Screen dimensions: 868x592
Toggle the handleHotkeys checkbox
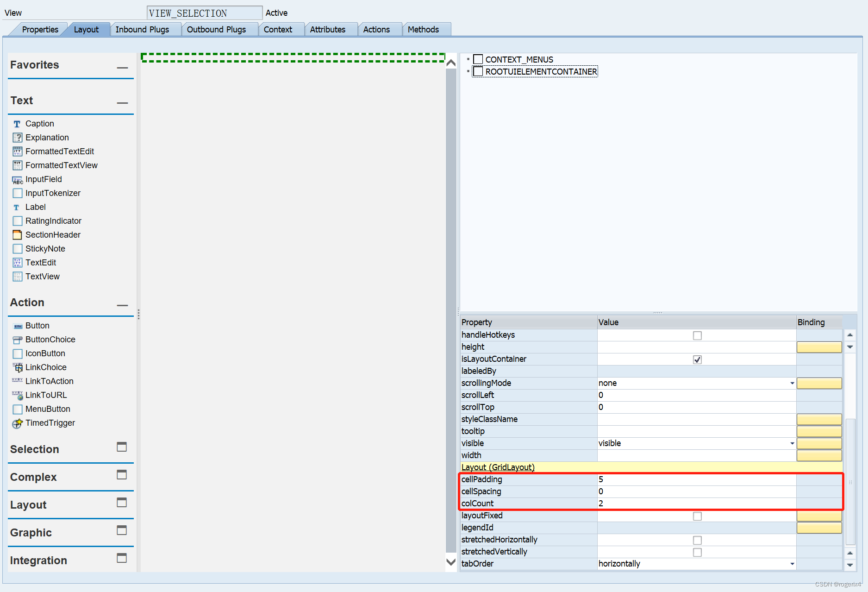coord(697,335)
